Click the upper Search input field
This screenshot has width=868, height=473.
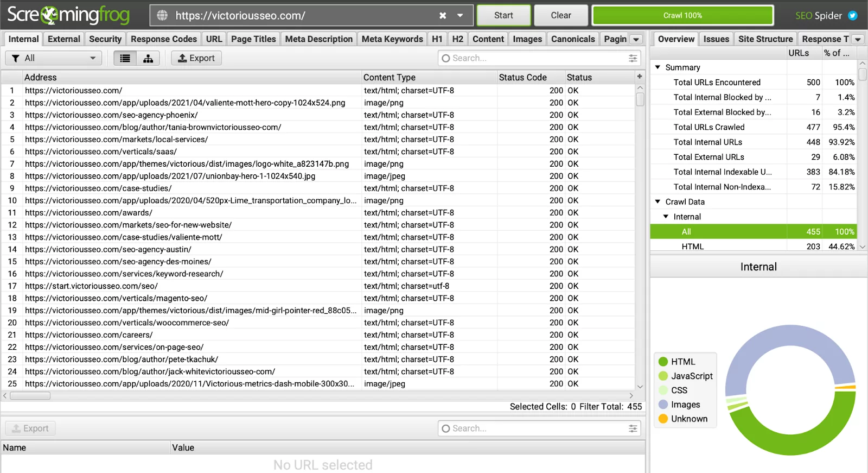click(539, 58)
